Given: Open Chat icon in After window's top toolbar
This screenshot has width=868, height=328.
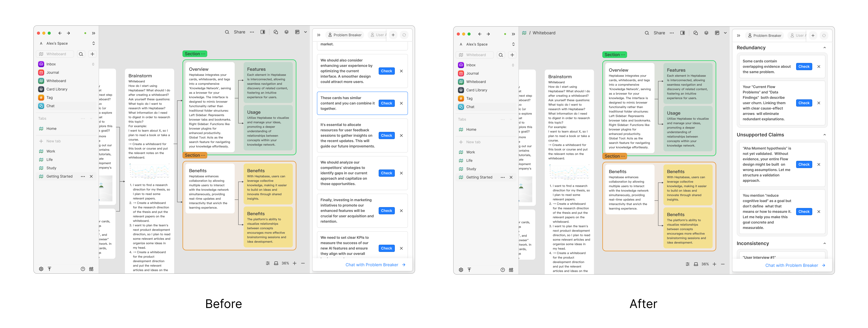Looking at the screenshot, I should (x=696, y=33).
